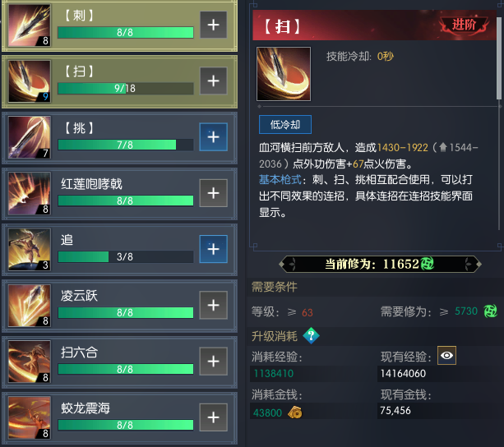
Task: Click the 进阶 advance button
Action: pos(465,25)
